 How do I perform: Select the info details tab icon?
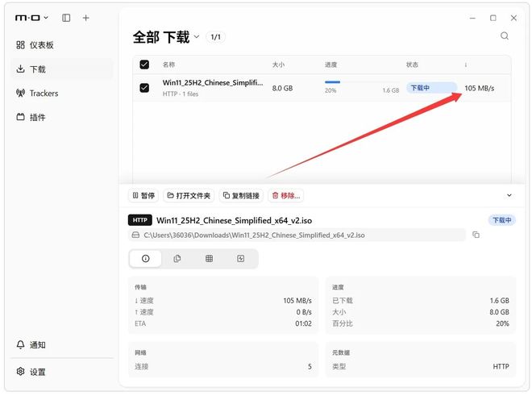pos(146,259)
